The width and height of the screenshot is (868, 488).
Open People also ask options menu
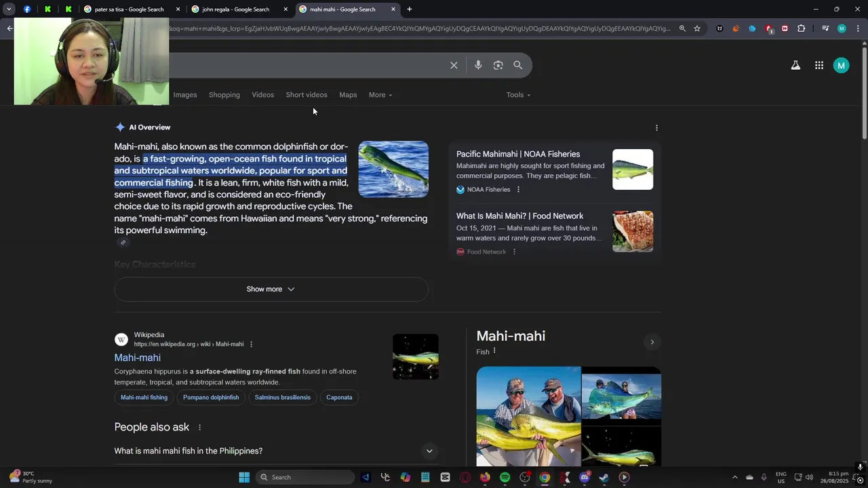coord(199,428)
